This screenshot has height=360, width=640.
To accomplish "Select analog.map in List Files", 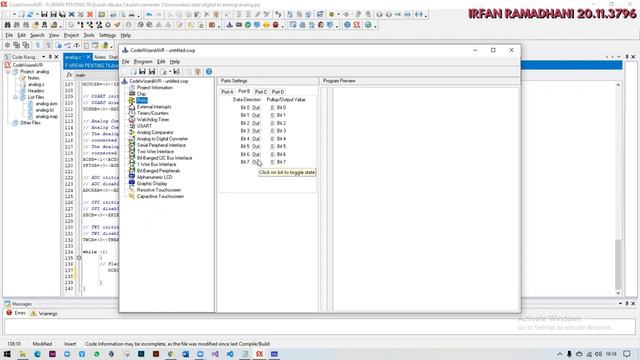I will pos(47,117).
